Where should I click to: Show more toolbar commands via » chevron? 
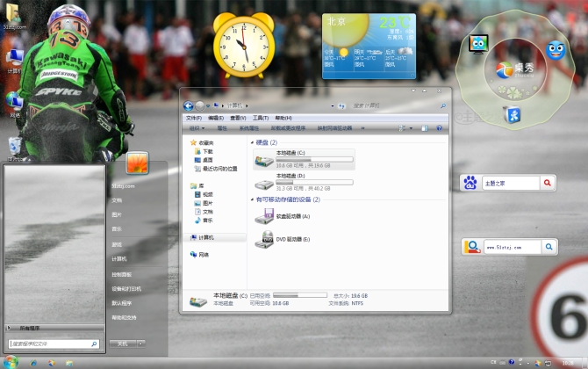pos(362,128)
